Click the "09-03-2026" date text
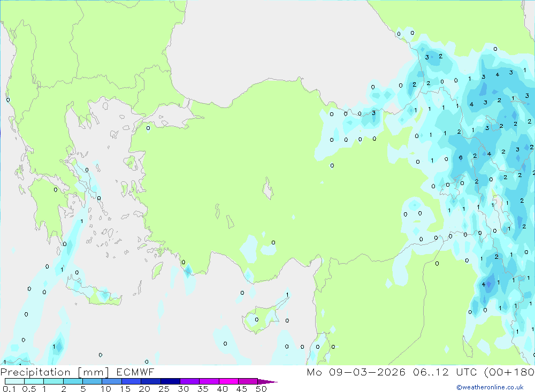Screen dimensions: 535x392 tap(367, 372)
